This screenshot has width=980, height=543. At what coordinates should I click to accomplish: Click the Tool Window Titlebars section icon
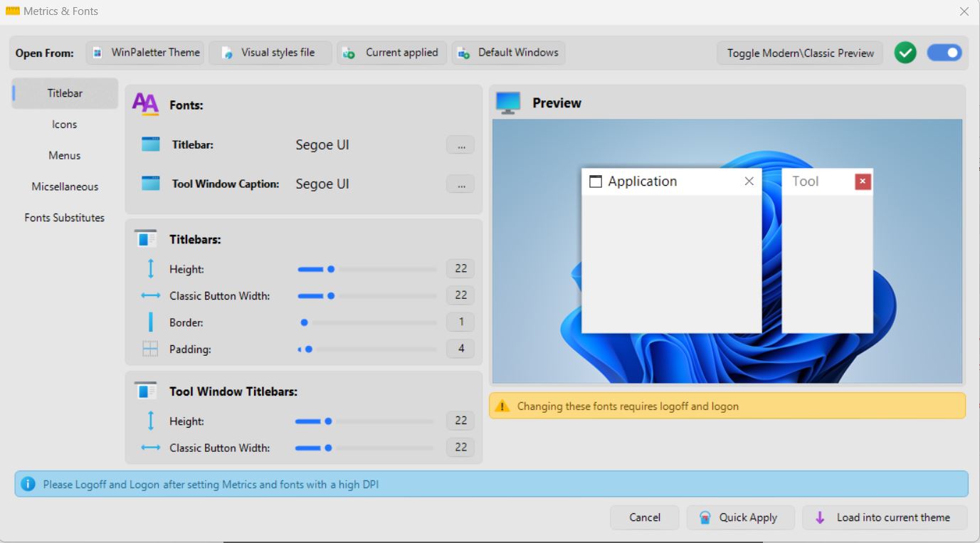coord(145,391)
